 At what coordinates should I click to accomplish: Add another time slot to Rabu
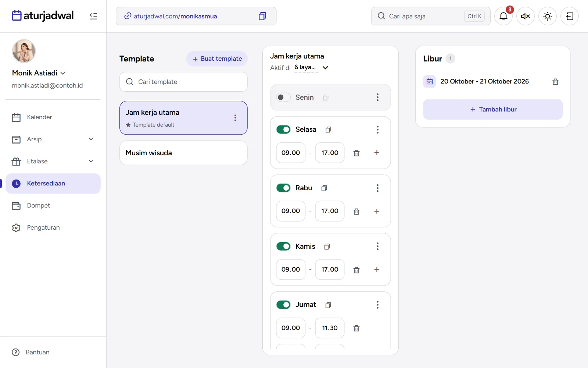(x=377, y=211)
